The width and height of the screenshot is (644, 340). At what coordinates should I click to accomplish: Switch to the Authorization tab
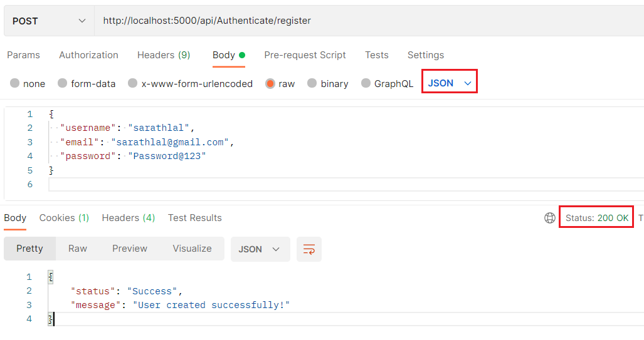[88, 55]
